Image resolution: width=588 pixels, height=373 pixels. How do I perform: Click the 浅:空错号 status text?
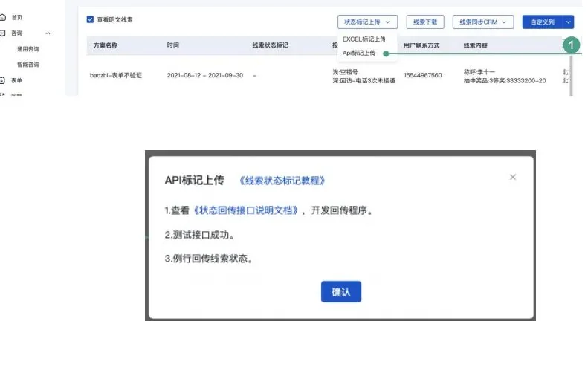[346, 72]
